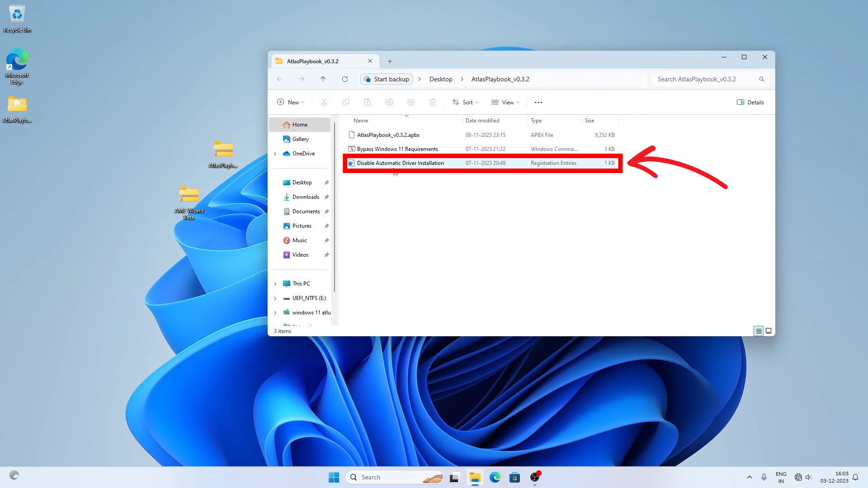868x488 pixels.
Task: Open AME Wizard Beta desktop folder
Action: tap(189, 196)
